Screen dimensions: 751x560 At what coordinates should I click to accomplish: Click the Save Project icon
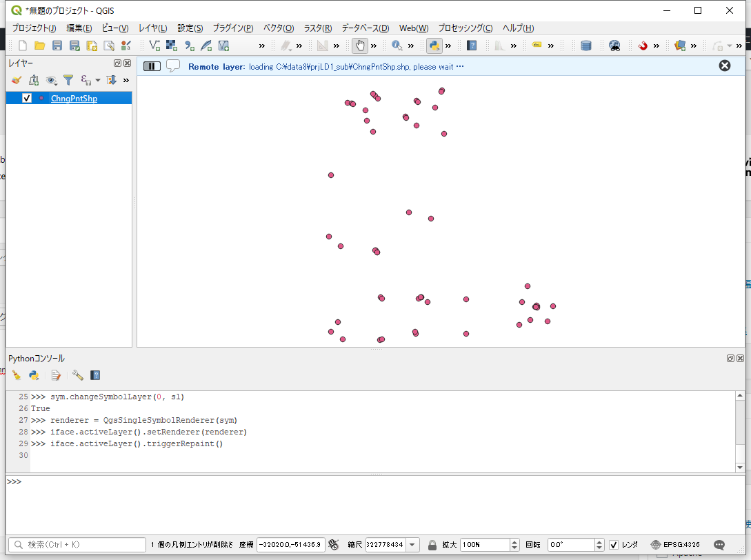(57, 46)
